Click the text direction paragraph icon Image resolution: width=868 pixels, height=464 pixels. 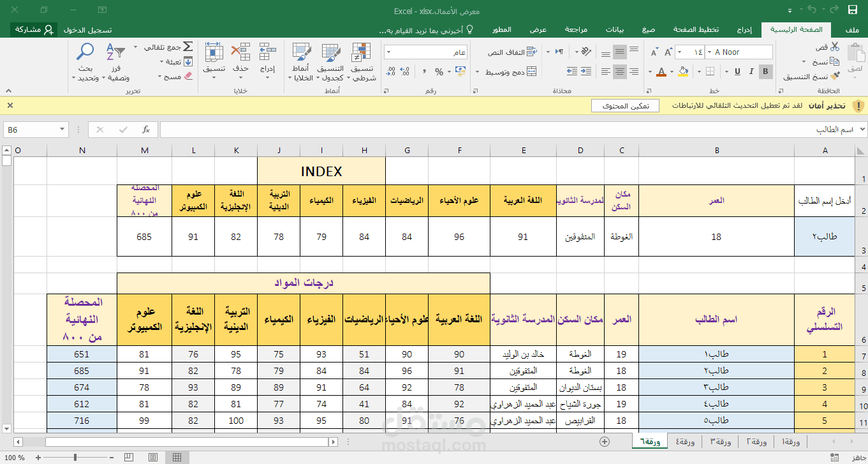click(559, 52)
